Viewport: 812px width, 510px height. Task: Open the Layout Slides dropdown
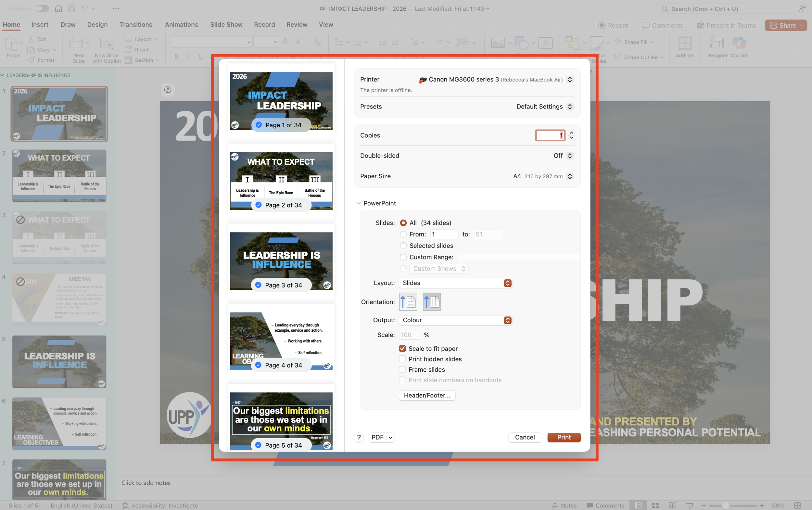click(x=455, y=283)
